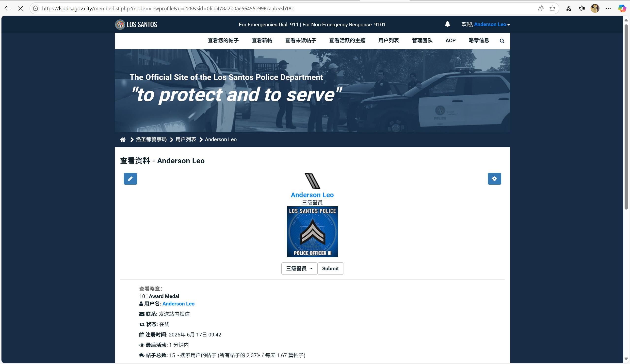Open 查看您的帖子 menu item
Image resolution: width=630 pixels, height=364 pixels.
(223, 41)
